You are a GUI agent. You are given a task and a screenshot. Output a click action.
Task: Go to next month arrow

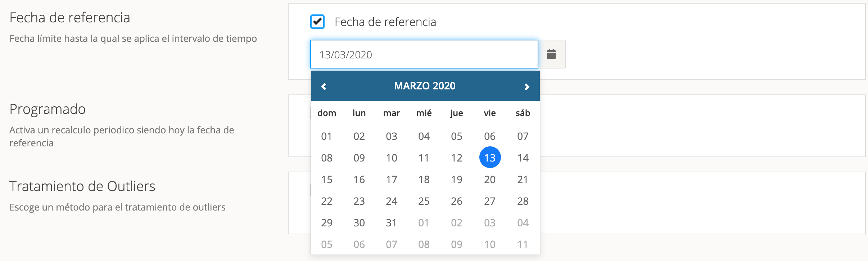(527, 87)
